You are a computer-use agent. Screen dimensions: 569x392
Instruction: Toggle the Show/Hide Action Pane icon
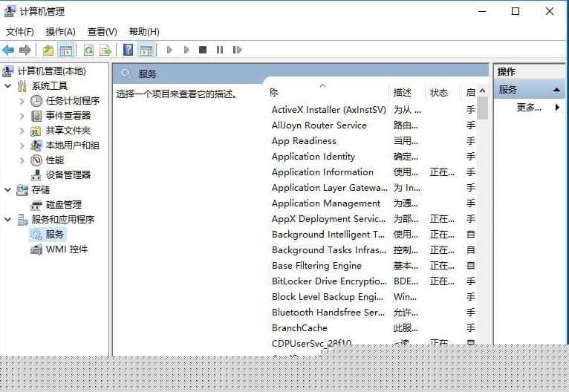tap(146, 50)
